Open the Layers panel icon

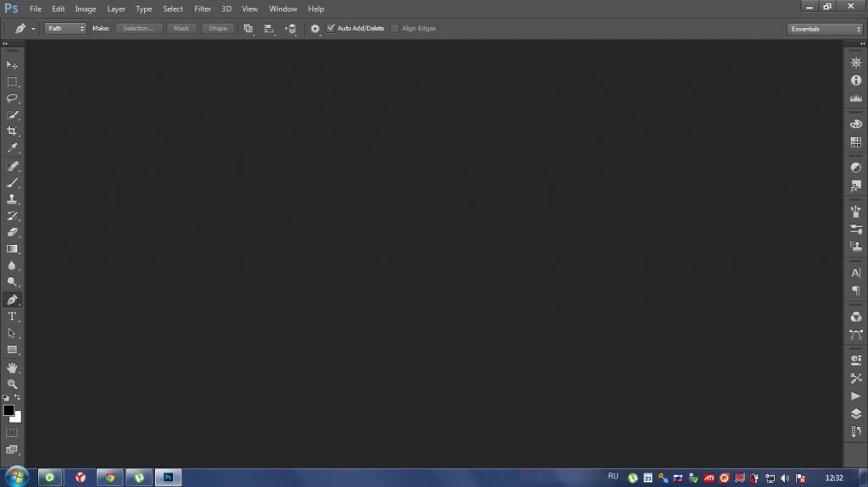click(856, 414)
